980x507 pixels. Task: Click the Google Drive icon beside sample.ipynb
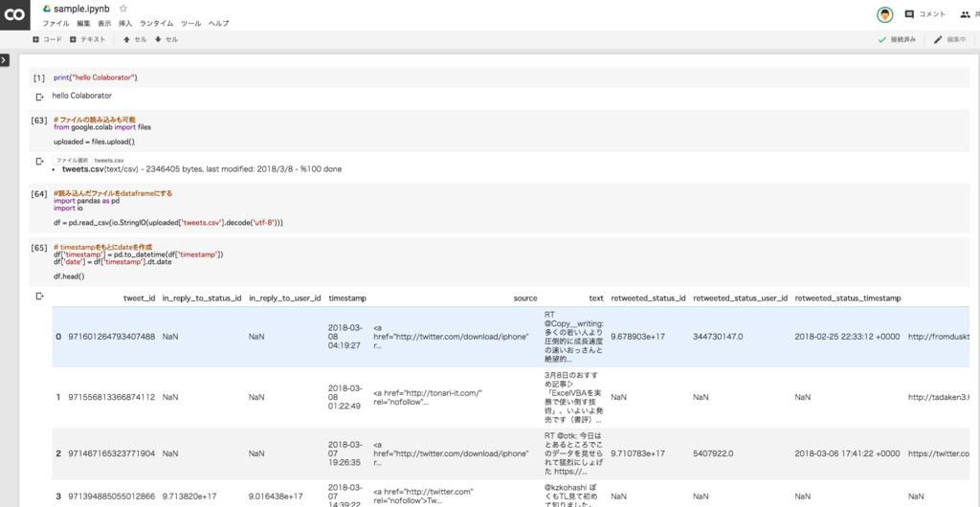(47, 9)
